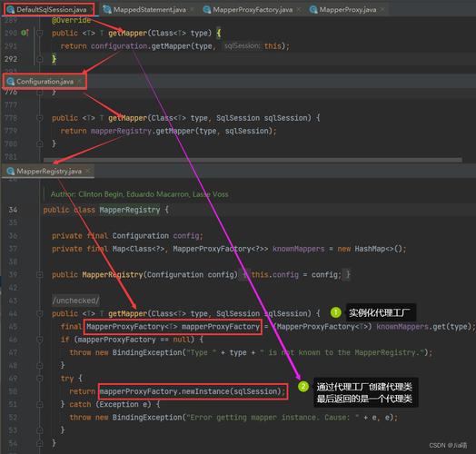Click the fold end marker on line 780
Viewport: 476px width, 454px height.
coord(39,143)
